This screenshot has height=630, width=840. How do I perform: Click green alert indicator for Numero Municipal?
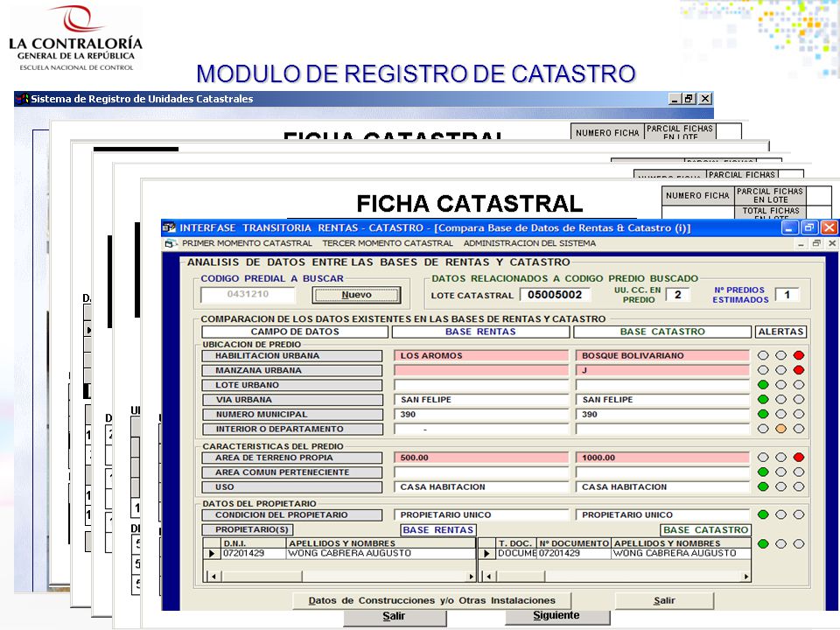click(763, 414)
